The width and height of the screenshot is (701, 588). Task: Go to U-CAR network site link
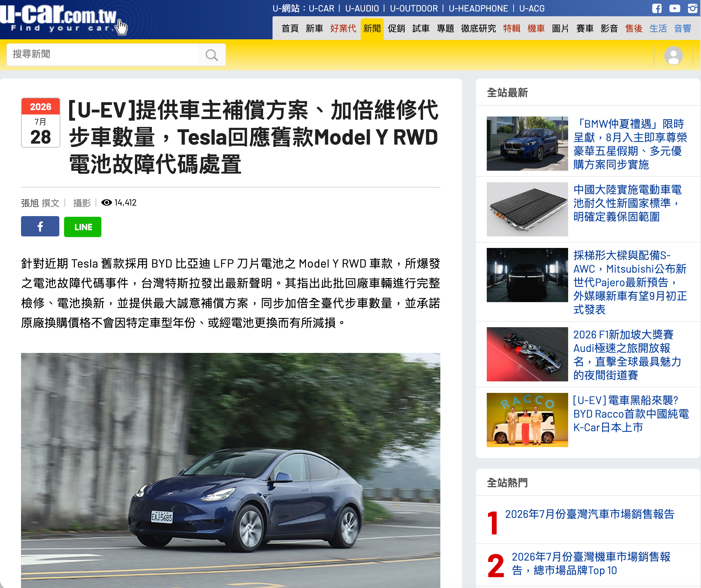point(321,8)
